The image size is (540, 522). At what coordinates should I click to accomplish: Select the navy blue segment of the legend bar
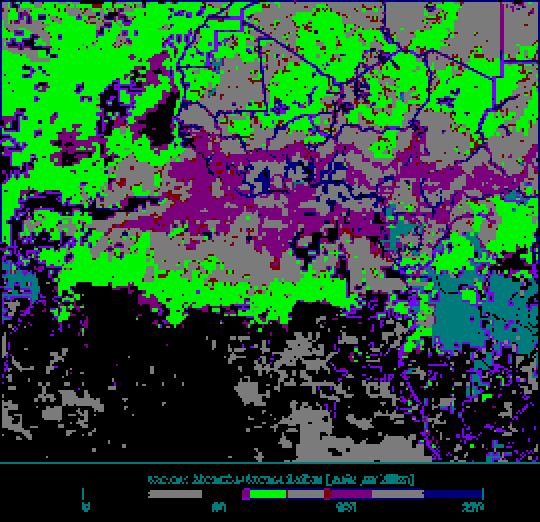(x=453, y=494)
